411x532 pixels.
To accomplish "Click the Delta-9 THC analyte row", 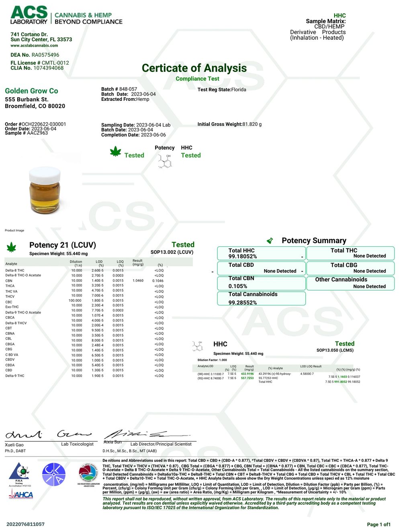I will [84, 376].
